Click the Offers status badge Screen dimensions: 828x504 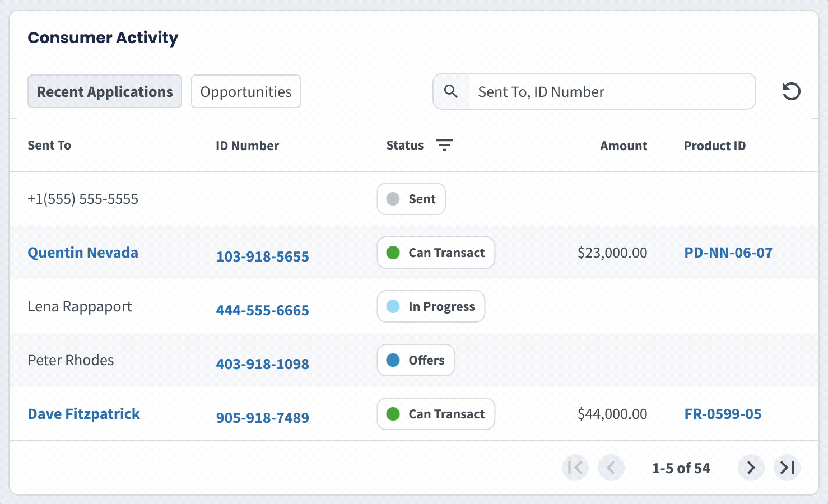click(416, 360)
